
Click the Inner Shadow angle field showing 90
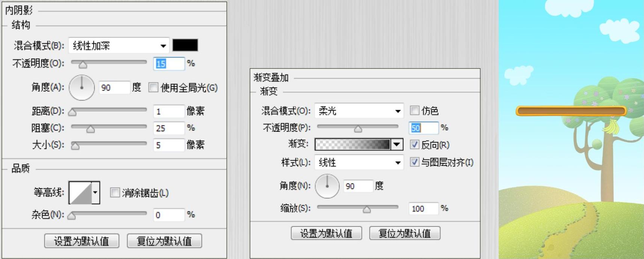pos(114,88)
